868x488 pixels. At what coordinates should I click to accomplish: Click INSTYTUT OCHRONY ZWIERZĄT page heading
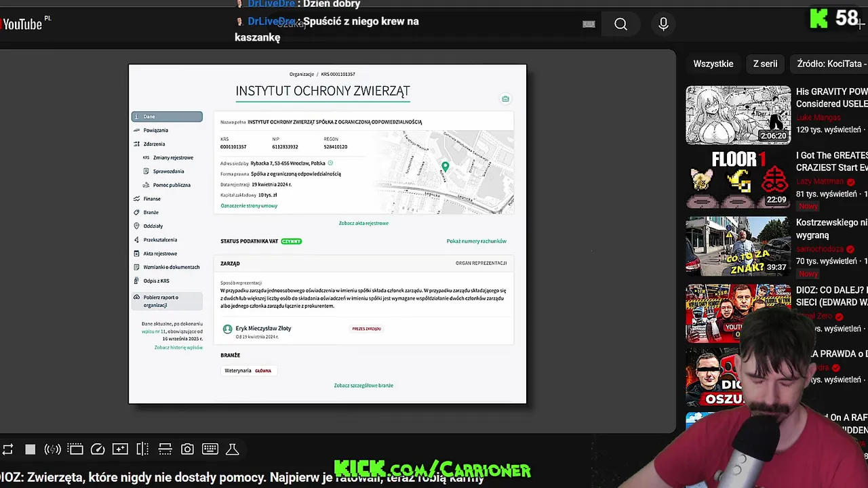click(x=323, y=91)
